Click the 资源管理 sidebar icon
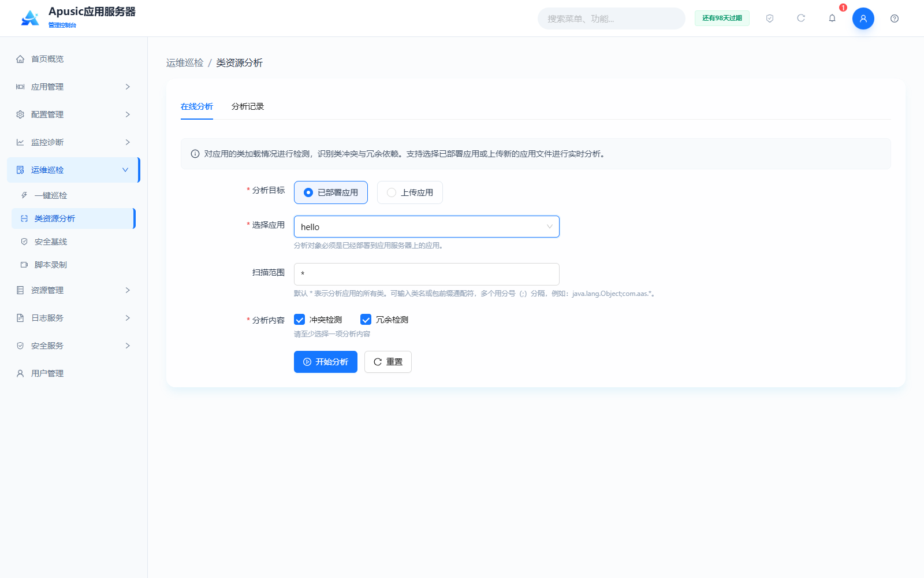 tap(20, 290)
